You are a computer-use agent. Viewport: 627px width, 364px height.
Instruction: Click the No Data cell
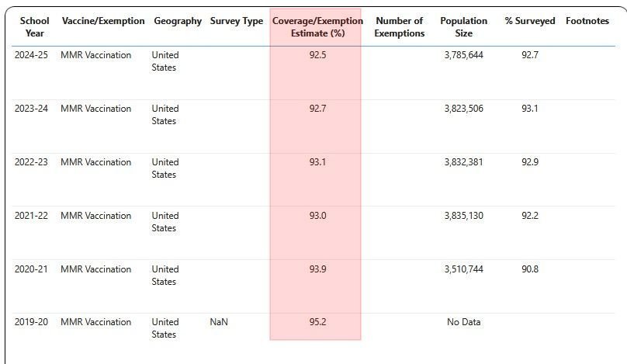[463, 322]
